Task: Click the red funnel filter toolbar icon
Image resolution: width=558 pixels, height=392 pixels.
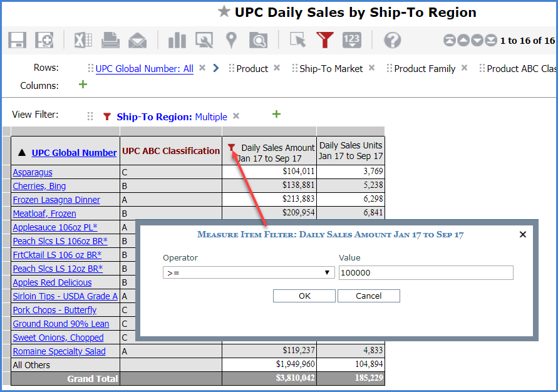Action: coord(324,41)
